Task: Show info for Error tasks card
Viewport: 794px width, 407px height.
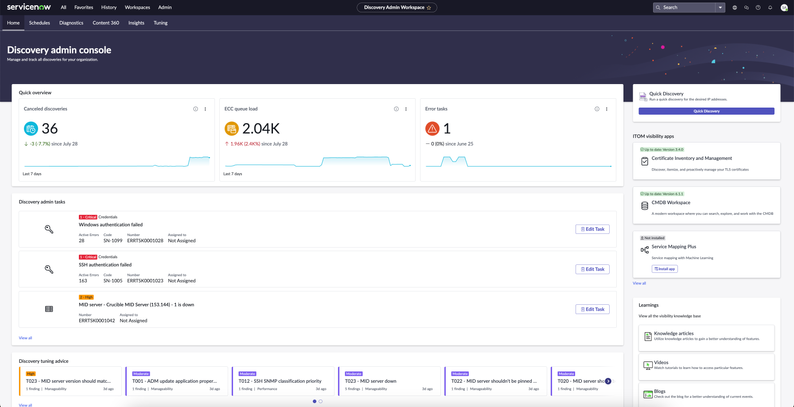Action: coord(597,109)
